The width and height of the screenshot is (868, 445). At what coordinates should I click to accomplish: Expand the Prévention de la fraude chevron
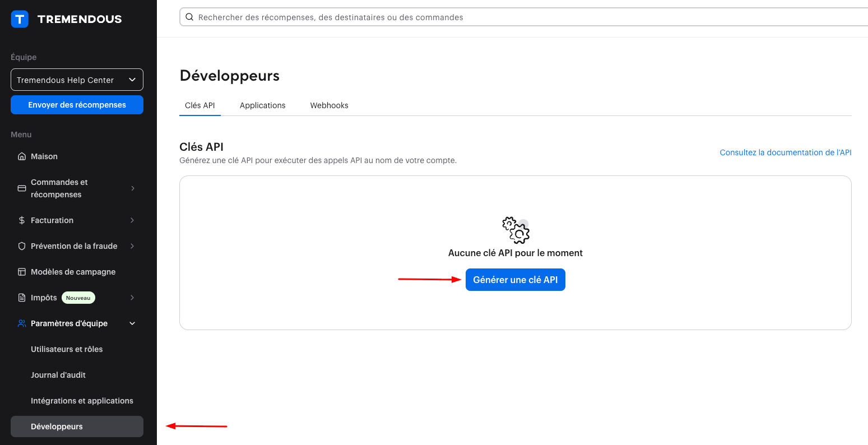pos(133,246)
